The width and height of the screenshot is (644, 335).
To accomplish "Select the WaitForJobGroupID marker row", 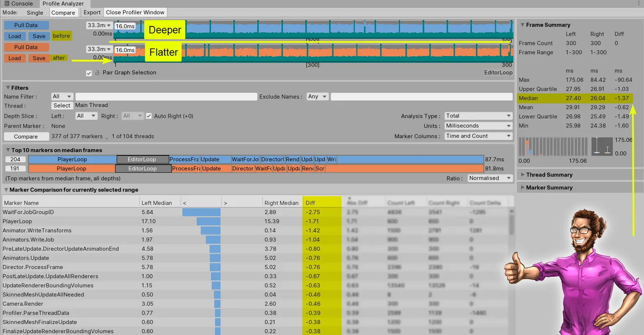I will click(29, 212).
